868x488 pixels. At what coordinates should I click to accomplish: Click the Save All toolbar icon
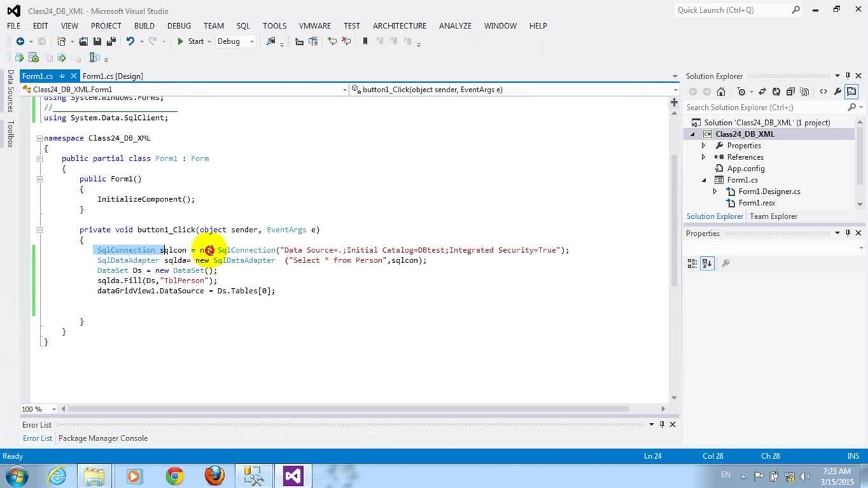(111, 41)
